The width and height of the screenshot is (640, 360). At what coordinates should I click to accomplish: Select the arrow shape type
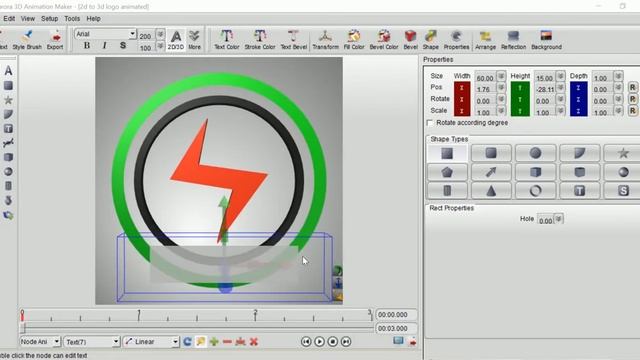491,172
